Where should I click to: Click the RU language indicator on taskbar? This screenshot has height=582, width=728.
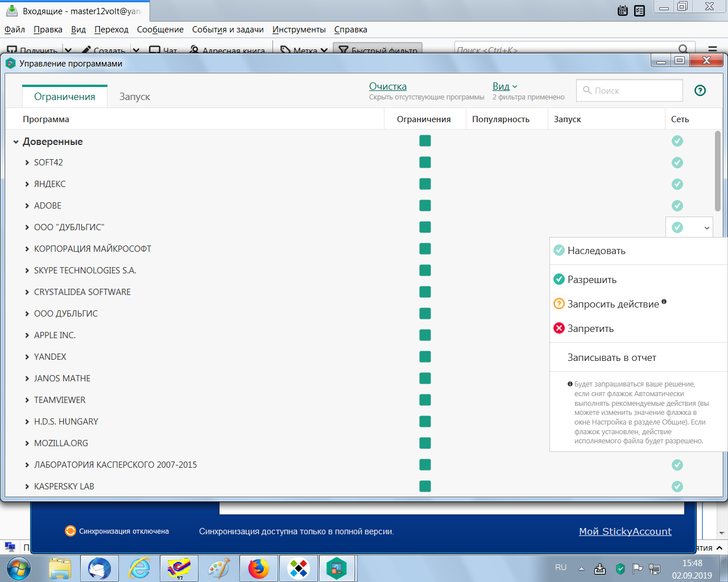561,567
